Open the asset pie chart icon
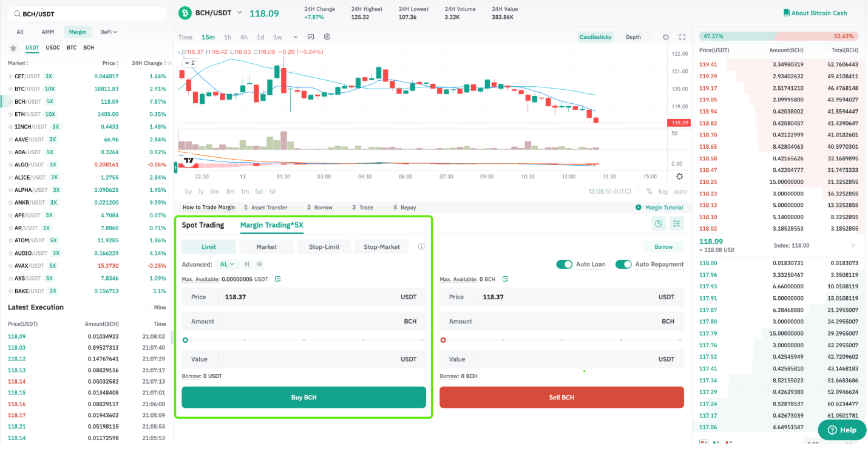Image resolution: width=868 pixels, height=451 pixels. point(659,224)
